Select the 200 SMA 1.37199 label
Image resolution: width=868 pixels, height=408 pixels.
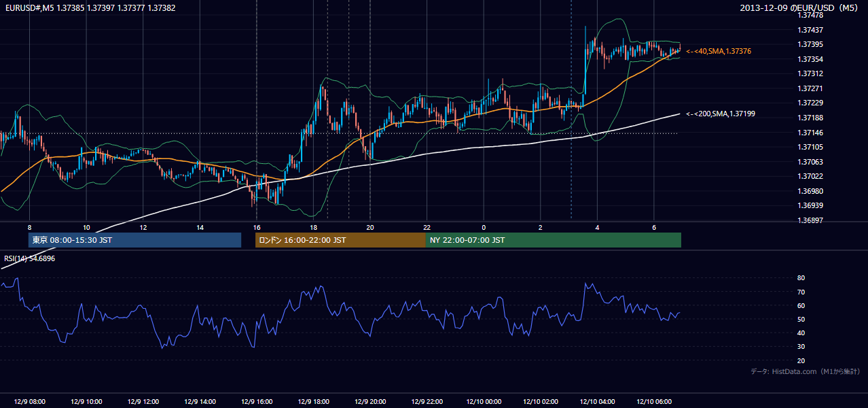[x=721, y=114]
